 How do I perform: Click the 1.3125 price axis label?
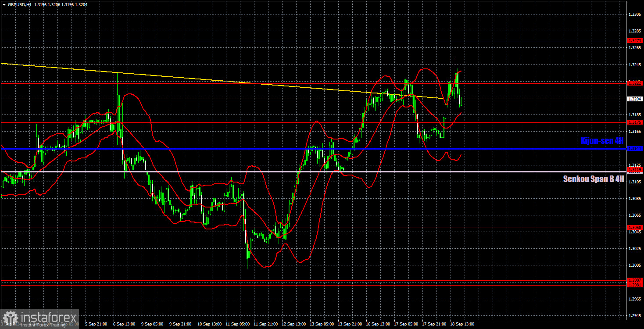pos(635,165)
